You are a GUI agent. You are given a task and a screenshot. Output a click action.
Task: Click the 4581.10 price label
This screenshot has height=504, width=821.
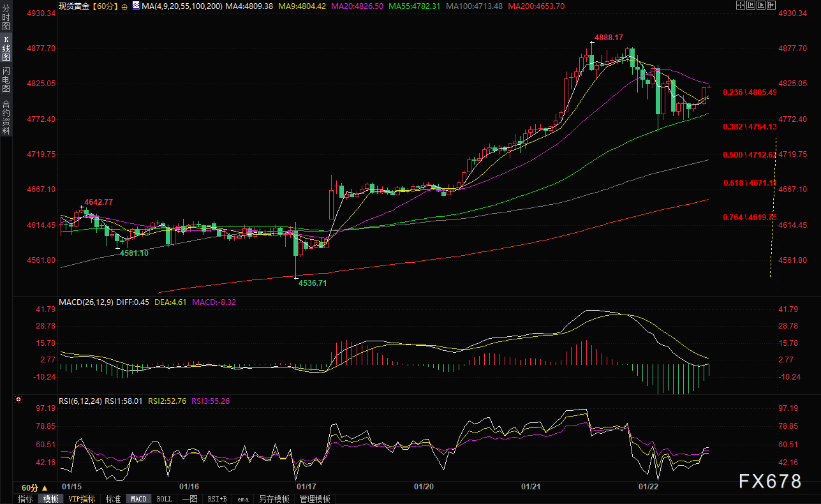pyautogui.click(x=134, y=253)
